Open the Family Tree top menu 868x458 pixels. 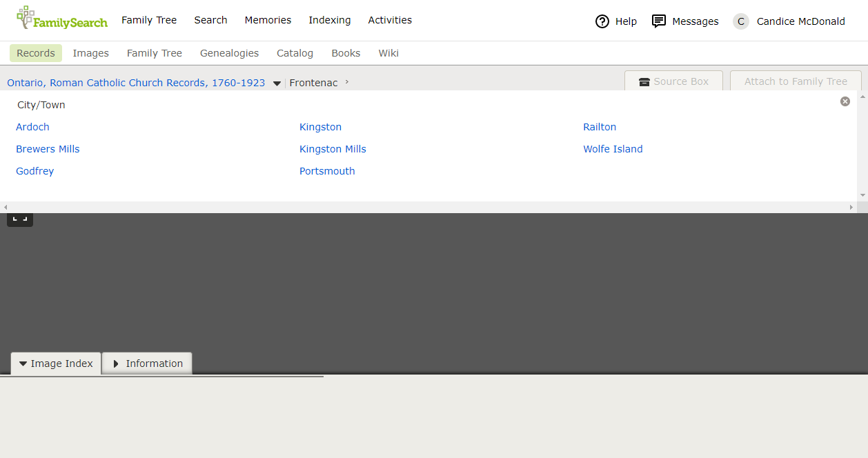point(149,20)
